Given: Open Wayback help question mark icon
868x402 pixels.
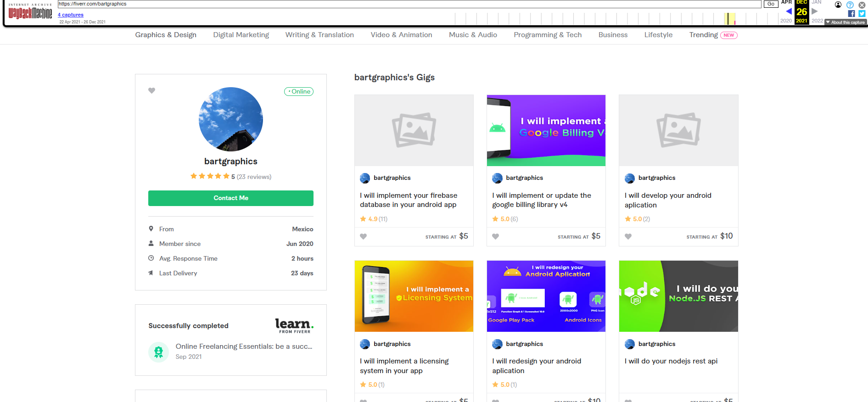Looking at the screenshot, I should [850, 5].
